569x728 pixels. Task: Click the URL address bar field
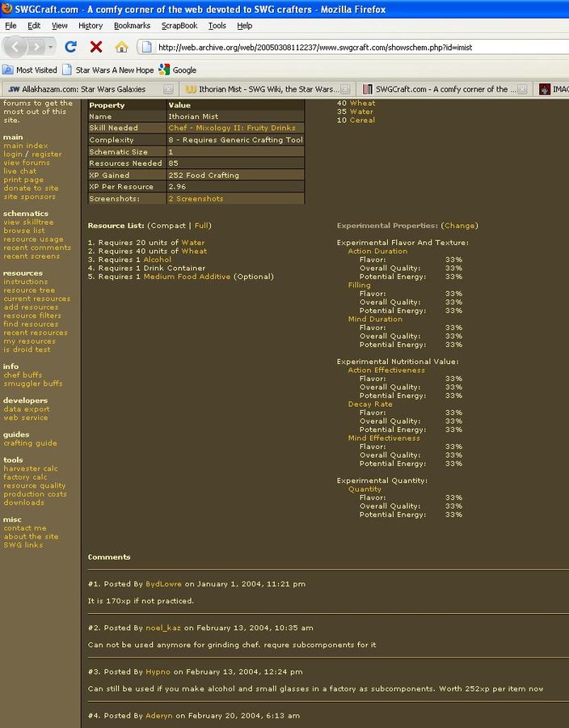click(x=356, y=47)
